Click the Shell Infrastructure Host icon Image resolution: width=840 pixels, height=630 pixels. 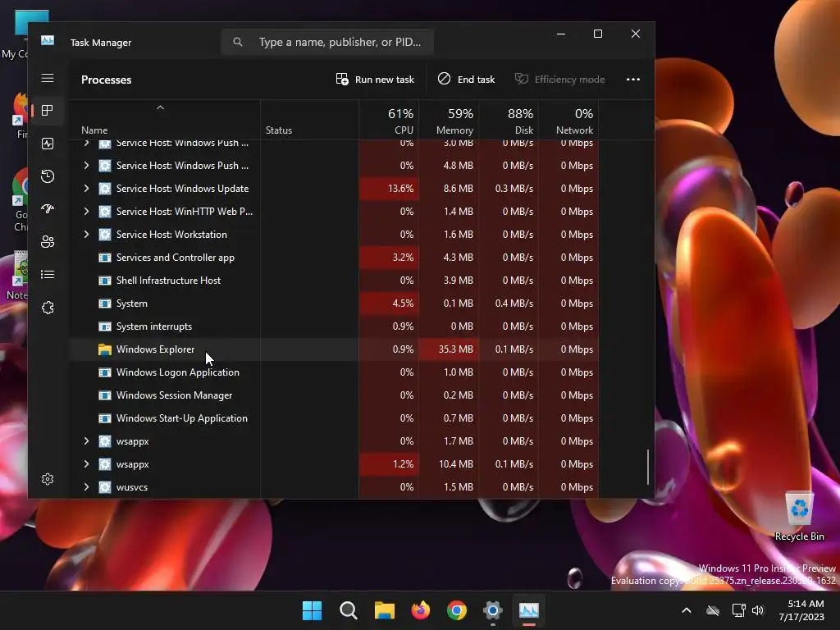[x=105, y=281]
